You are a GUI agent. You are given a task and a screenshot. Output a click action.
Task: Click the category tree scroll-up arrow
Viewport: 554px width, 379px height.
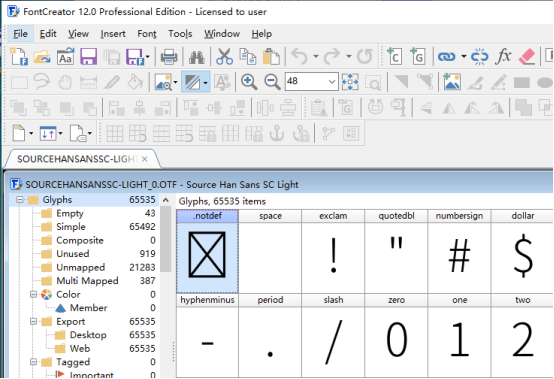(165, 200)
